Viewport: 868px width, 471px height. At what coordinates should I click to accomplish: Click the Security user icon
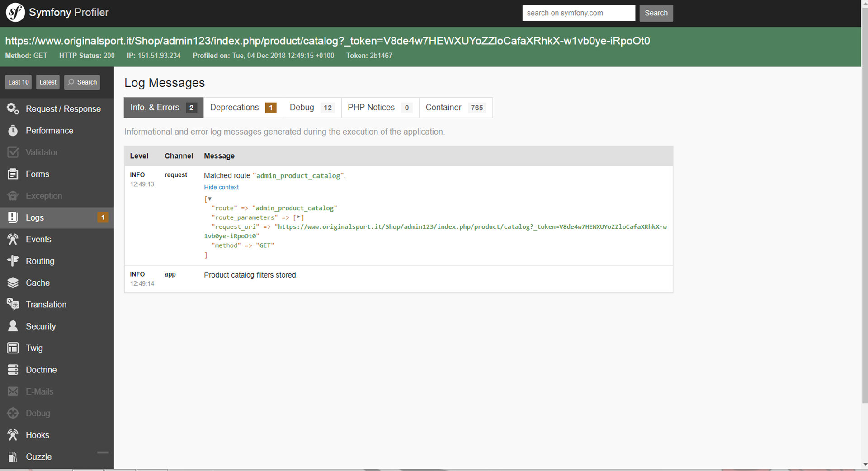pos(13,326)
